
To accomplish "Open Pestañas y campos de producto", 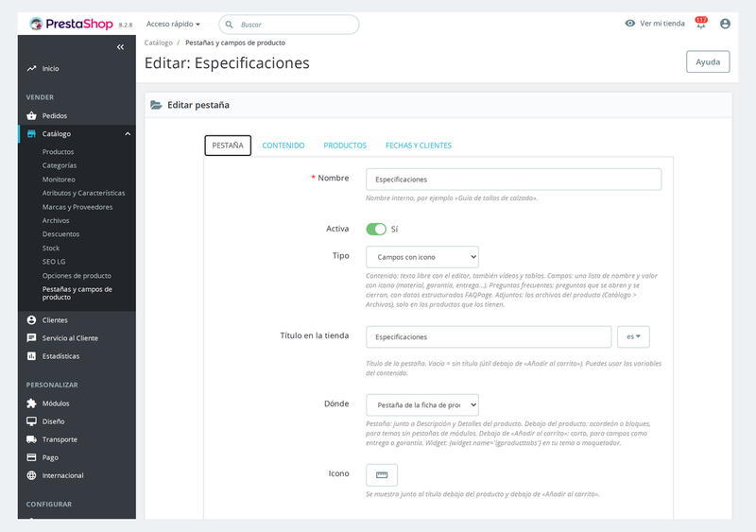I will 77,293.
